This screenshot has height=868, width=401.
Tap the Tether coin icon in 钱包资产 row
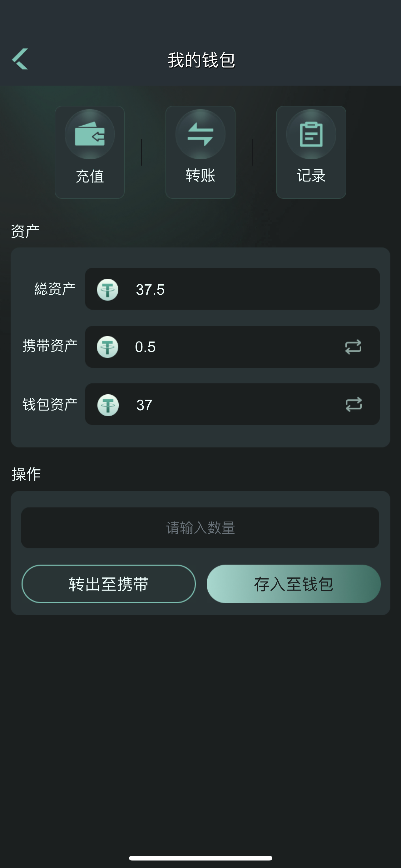pos(108,405)
